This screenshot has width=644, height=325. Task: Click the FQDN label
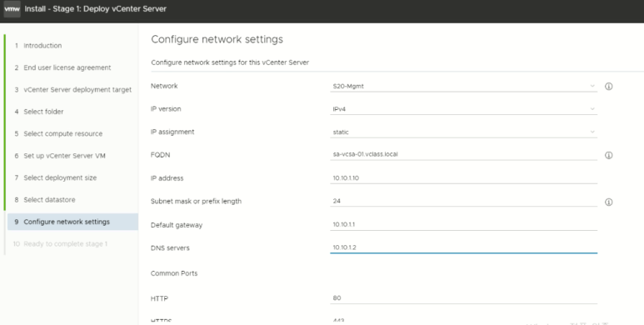160,155
